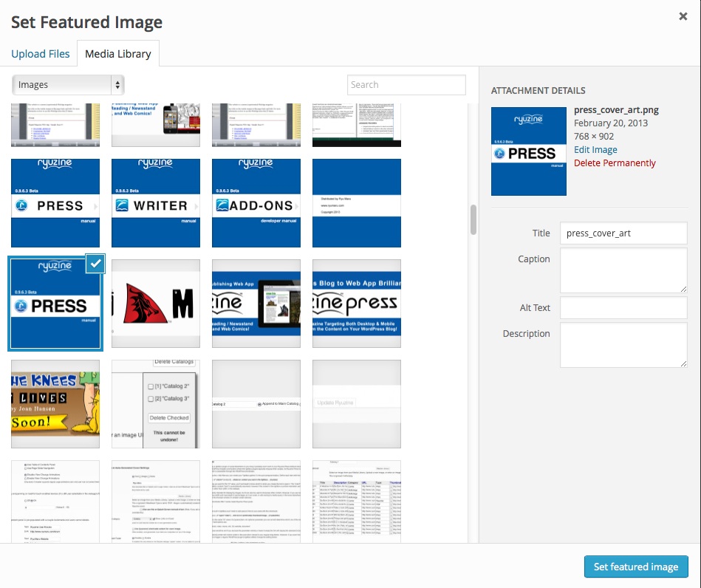Pick the Delete Catalogs screenshot thumbnail
701x588 pixels.
click(156, 404)
